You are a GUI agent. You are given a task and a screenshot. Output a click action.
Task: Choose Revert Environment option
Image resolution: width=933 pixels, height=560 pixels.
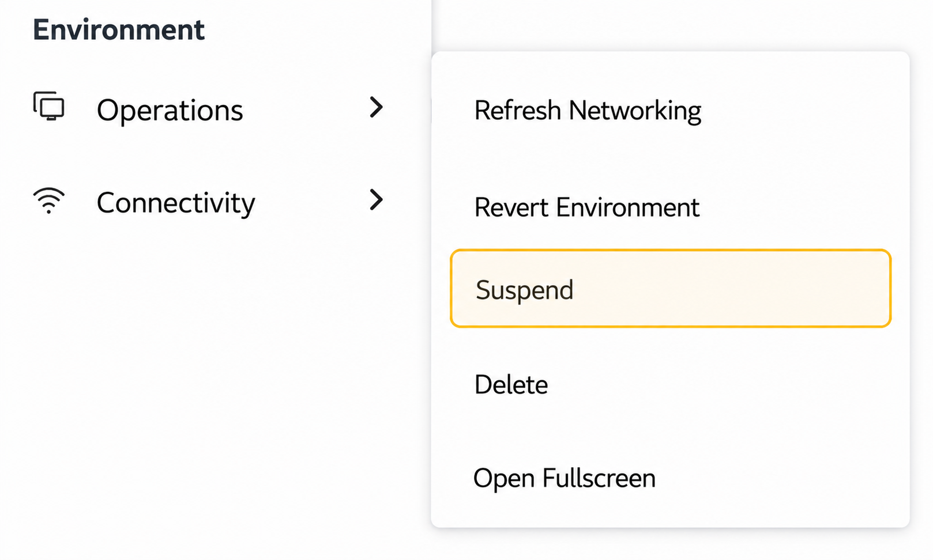(586, 207)
